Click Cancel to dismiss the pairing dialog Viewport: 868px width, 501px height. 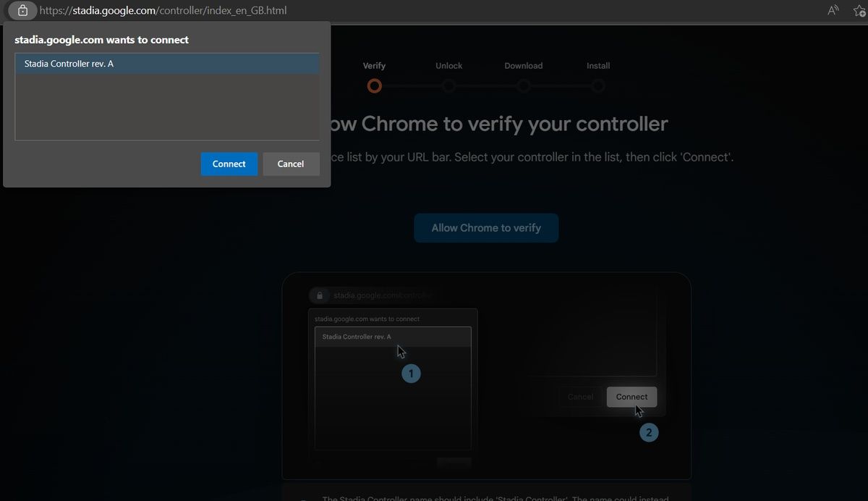[291, 164]
